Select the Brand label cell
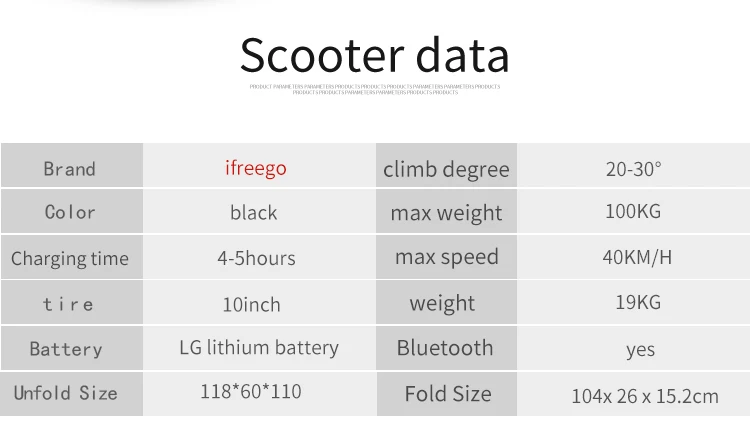Viewport: 750px width, 440px height. click(70, 168)
